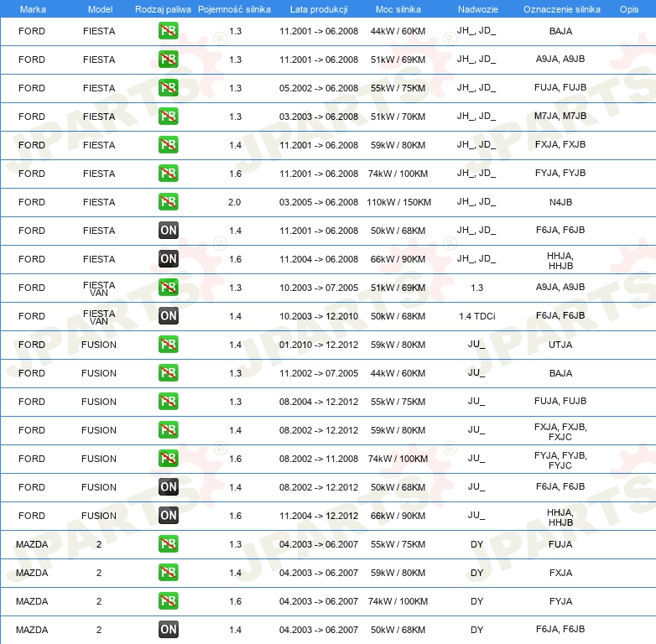Select date range 08.2002 -> 11.2008
656x644 pixels.
(x=319, y=459)
